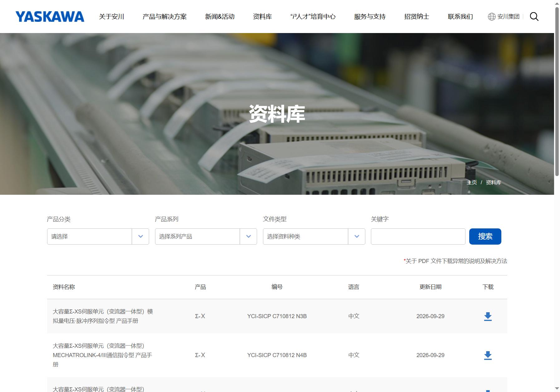The width and height of the screenshot is (560, 392).
Task: Click the YASKAWA logo
Action: point(50,17)
